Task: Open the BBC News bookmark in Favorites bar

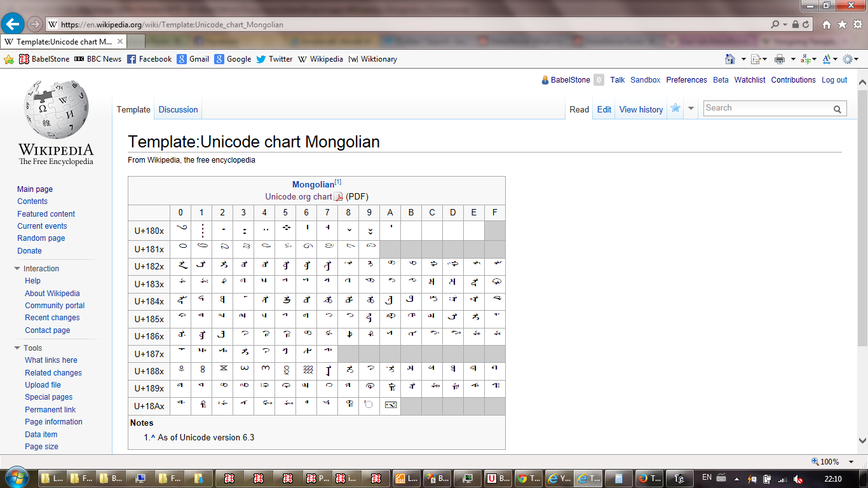Action: pyautogui.click(x=97, y=59)
